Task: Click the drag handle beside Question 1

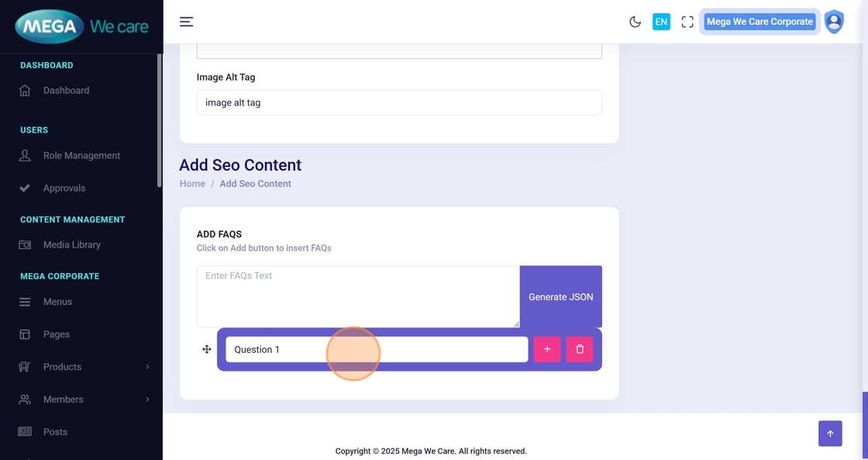Action: 207,349
